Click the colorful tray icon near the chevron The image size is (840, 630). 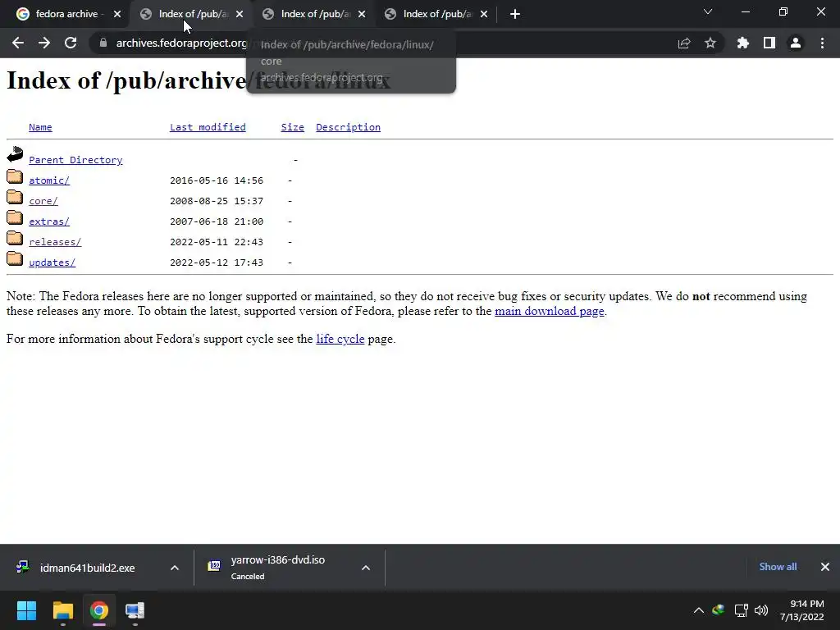point(719,609)
